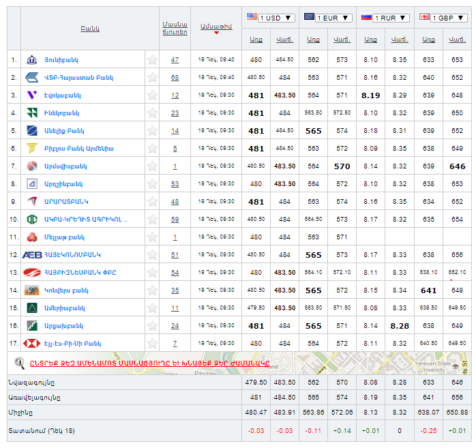Screen dimensions: 476x448
Task: Toggle favorite star for row 1 Unibank
Action: coord(152,60)
